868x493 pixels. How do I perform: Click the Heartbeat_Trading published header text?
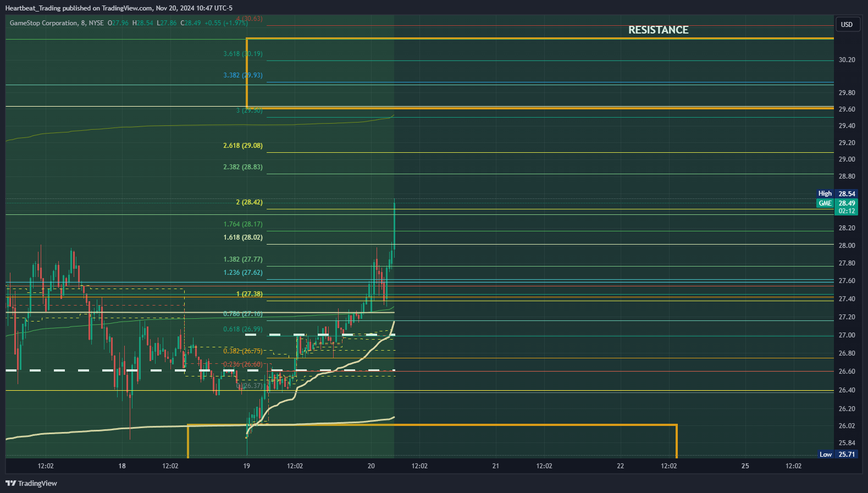tap(118, 8)
